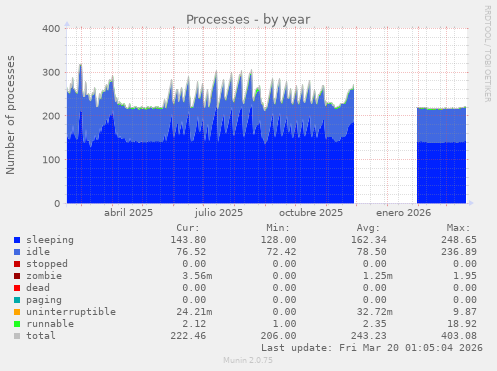This screenshot has width=497, height=371.
Task: Select the 'paging' legend label
Action: pos(44,300)
